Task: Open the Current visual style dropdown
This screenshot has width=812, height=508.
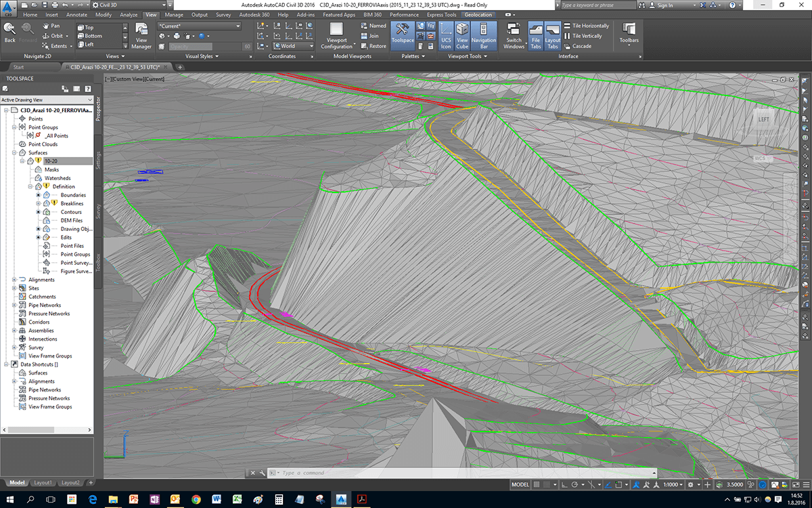Action: [199, 26]
